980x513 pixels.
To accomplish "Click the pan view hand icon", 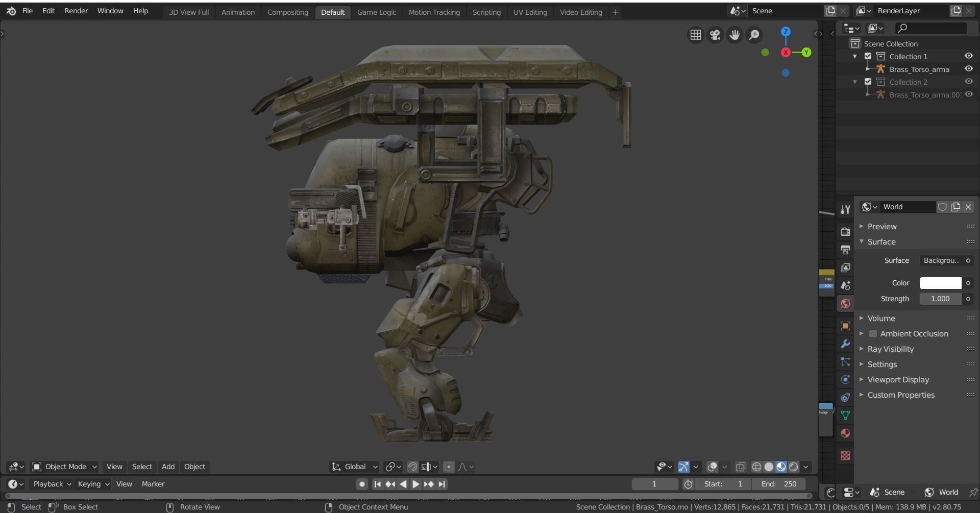I will tap(734, 35).
